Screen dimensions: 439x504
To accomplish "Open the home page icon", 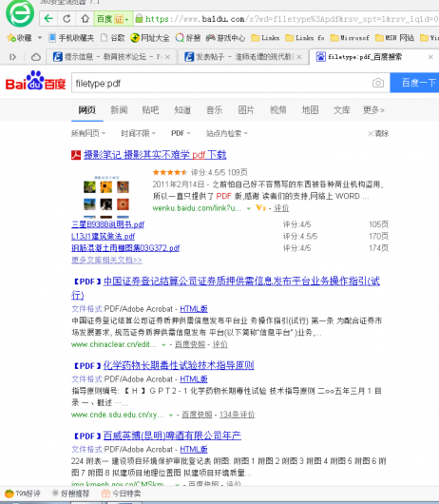I will pos(85,19).
